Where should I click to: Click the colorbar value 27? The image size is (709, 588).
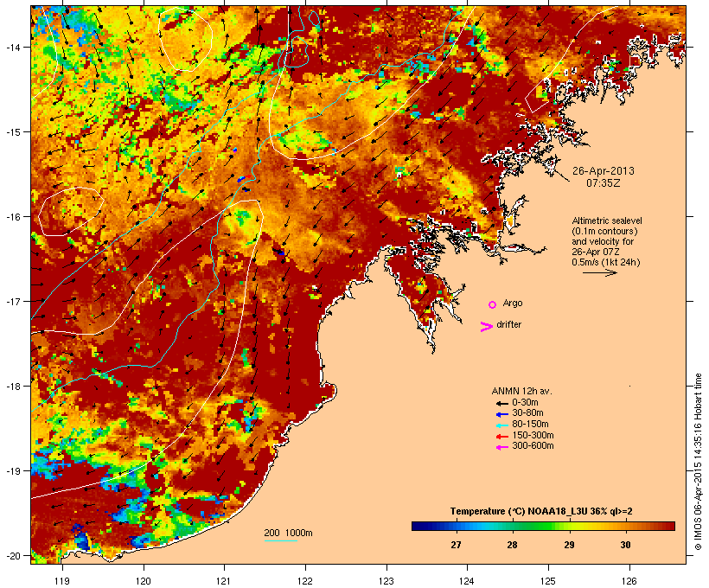[x=456, y=545]
